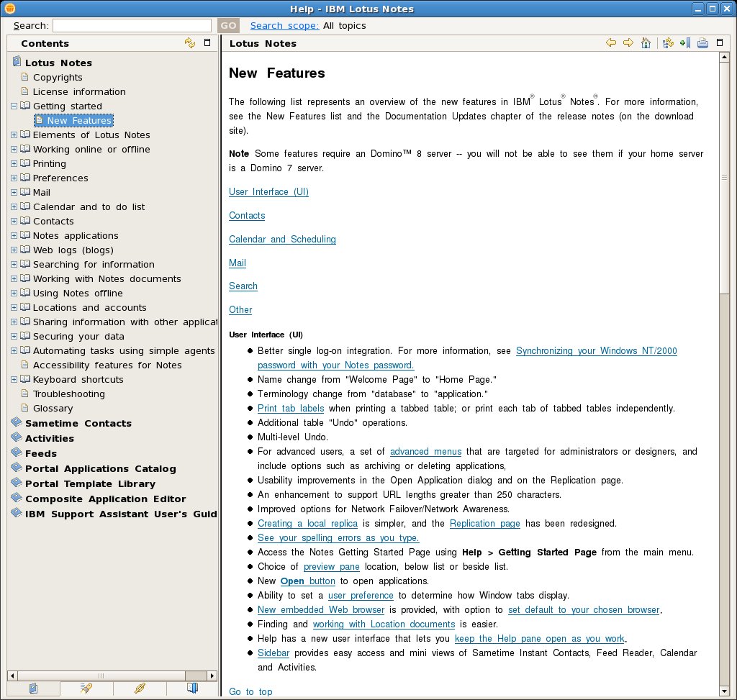Collapse the Getting started section
Image resolution: width=737 pixels, height=700 pixels.
[x=14, y=106]
